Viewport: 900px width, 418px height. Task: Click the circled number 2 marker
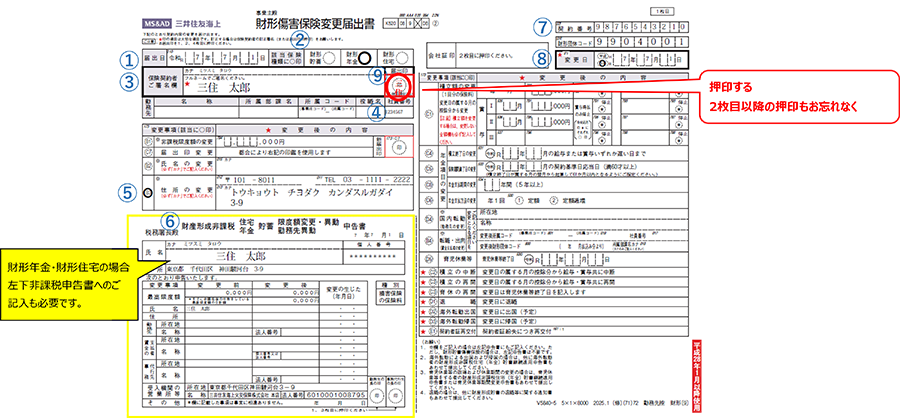click(x=299, y=38)
